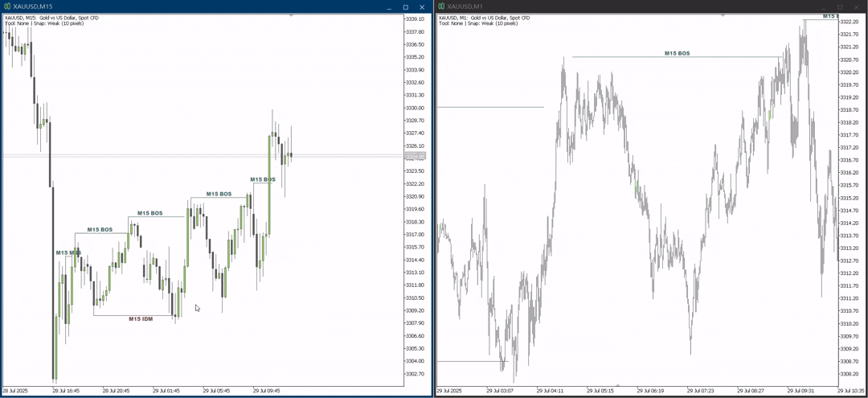The image size is (868, 398).
Task: Click the 3313.10 price label on the M15 axis
Action: pyautogui.click(x=415, y=273)
